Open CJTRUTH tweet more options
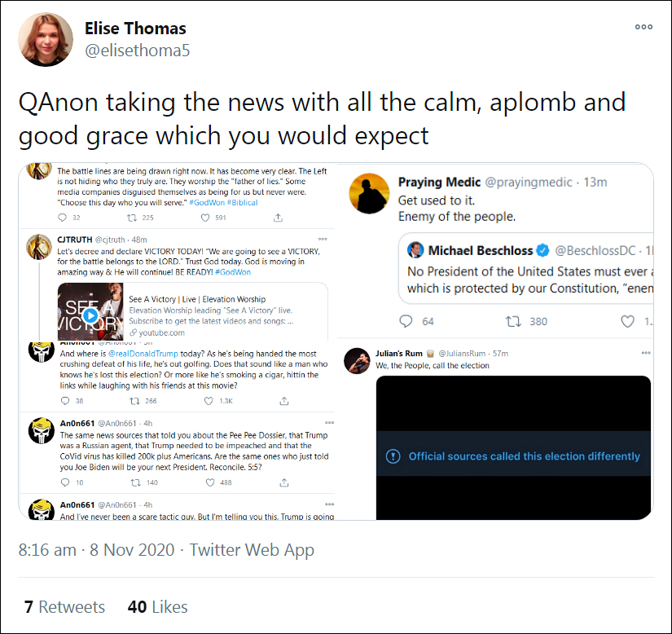The image size is (672, 634). (x=323, y=240)
